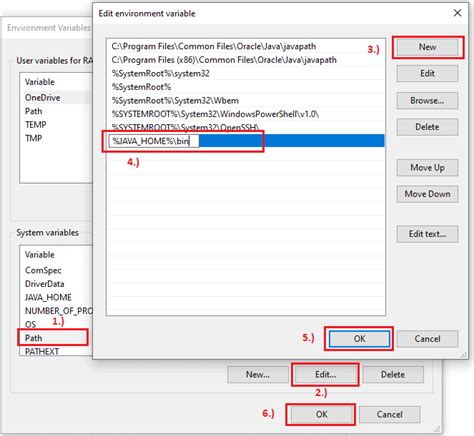Close the Edit environment variable dialog
The height and width of the screenshot is (436, 474).
pos(457,13)
